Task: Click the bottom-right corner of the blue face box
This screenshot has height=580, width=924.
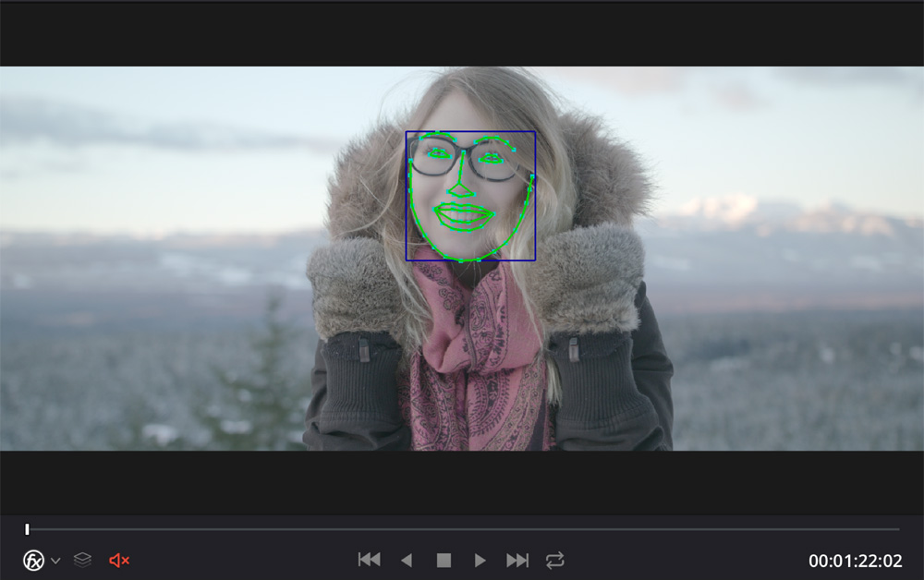Action: 535,260
